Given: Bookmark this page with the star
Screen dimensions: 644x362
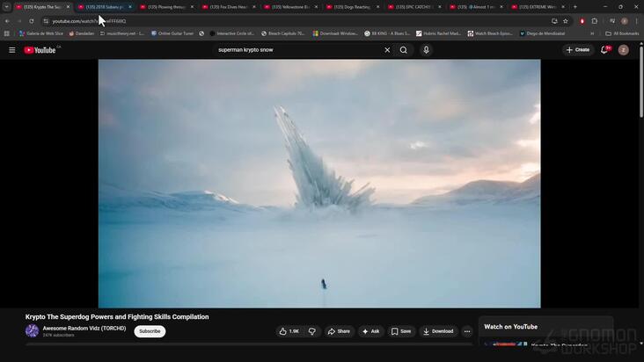Looking at the screenshot, I should (x=566, y=21).
